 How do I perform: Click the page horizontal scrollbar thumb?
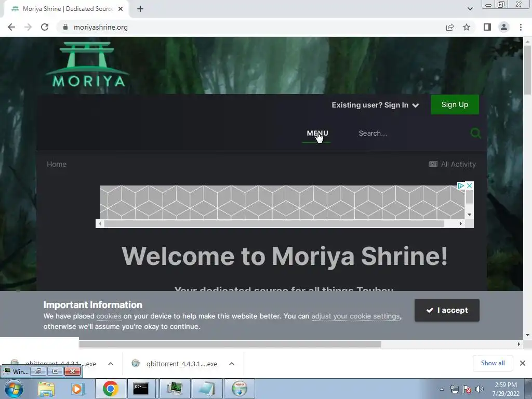(x=230, y=344)
